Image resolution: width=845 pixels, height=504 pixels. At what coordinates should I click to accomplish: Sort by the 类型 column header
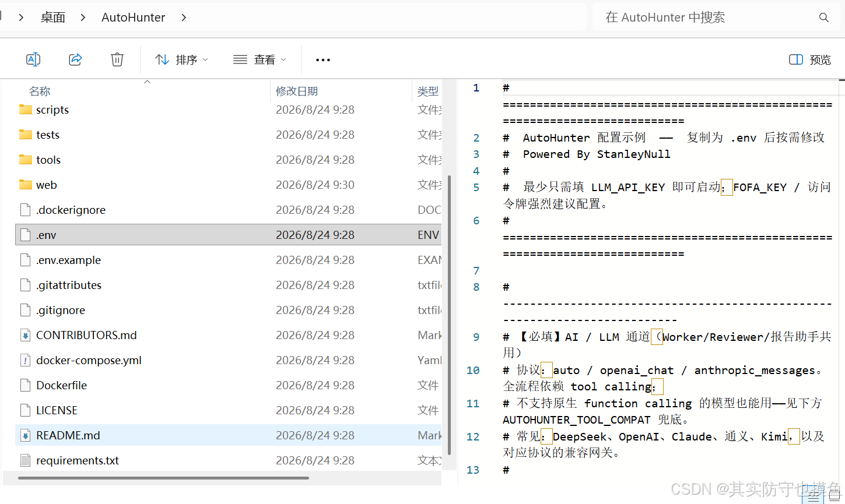coord(427,91)
